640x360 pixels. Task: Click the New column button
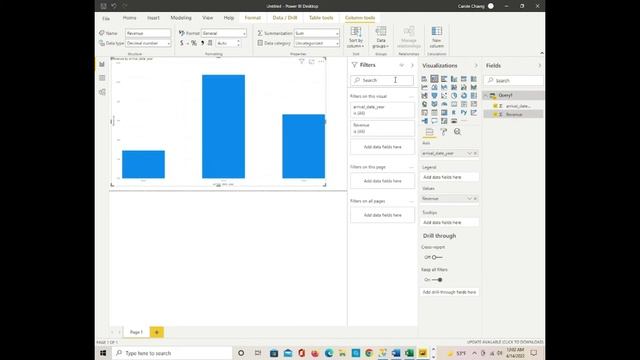[436, 38]
